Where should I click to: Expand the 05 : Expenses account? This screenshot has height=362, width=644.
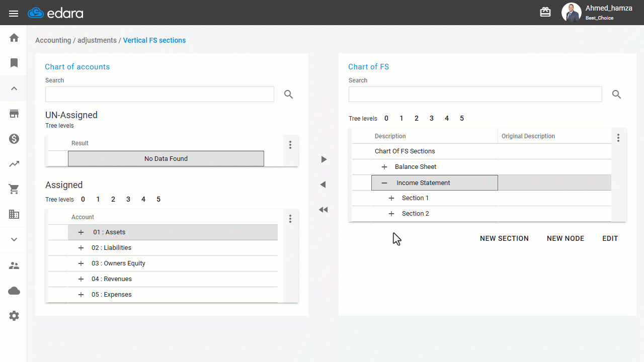(x=81, y=295)
